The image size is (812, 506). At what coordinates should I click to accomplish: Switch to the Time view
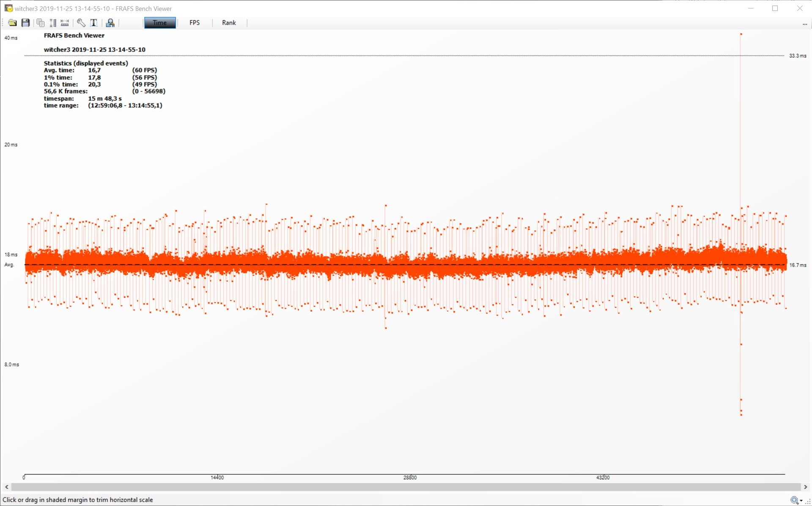pos(160,23)
